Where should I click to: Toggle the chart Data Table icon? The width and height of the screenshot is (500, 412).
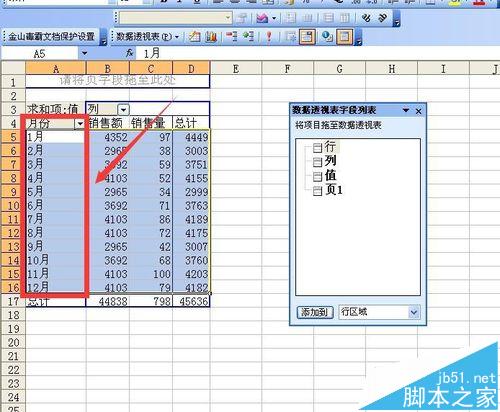tap(307, 18)
